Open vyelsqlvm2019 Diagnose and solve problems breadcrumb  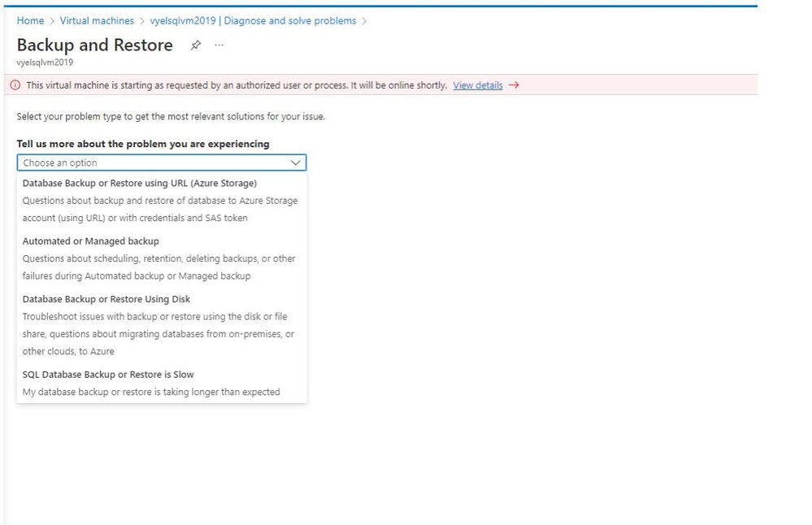click(253, 20)
